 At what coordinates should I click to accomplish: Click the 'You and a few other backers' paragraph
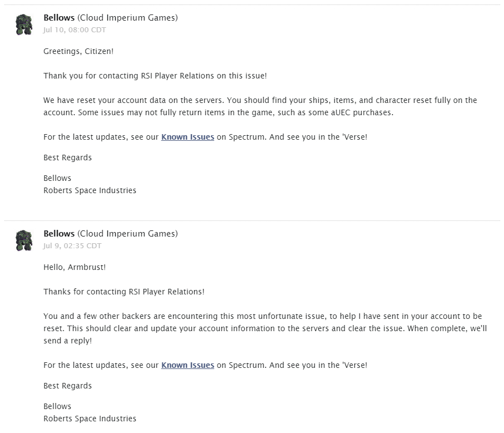(265, 328)
